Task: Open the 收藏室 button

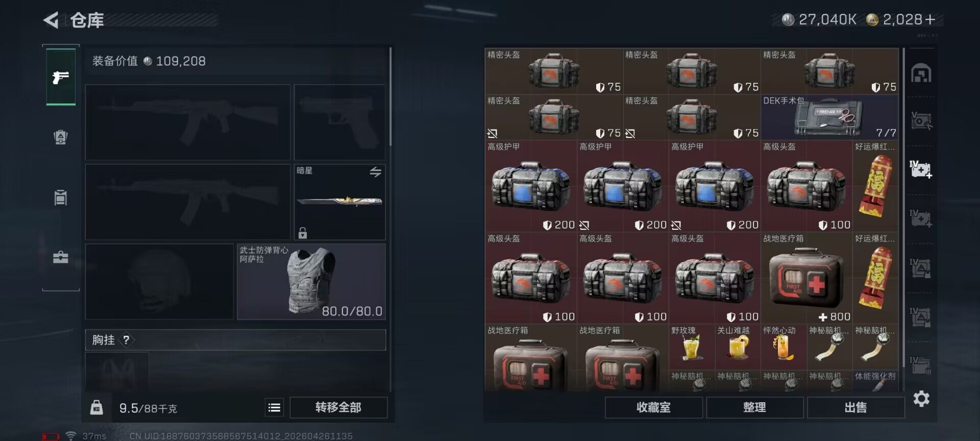Action: pos(653,407)
